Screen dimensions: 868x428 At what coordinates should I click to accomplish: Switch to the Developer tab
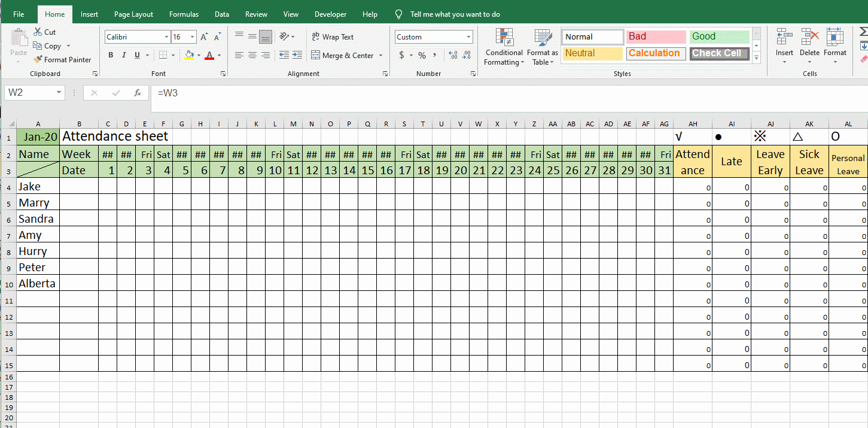(330, 14)
